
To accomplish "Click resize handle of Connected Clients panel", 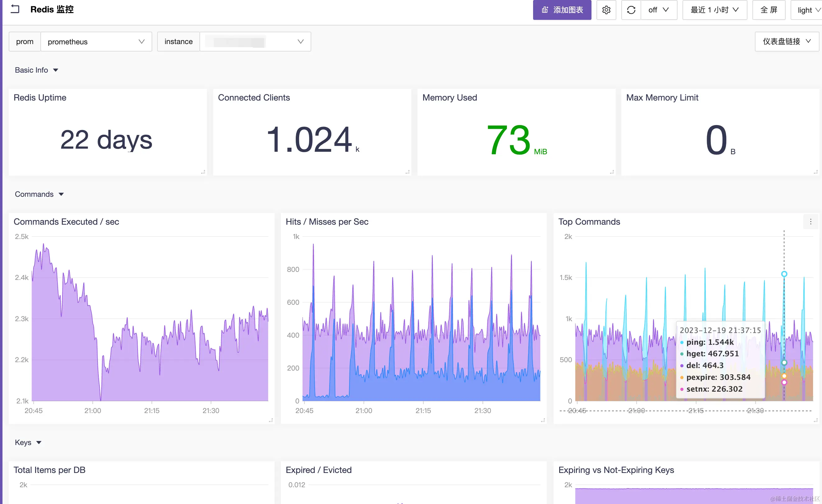I will point(407,172).
